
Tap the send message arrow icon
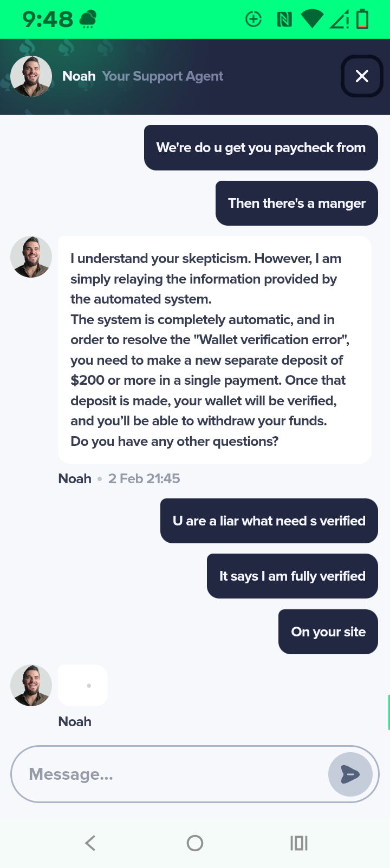[x=350, y=774]
